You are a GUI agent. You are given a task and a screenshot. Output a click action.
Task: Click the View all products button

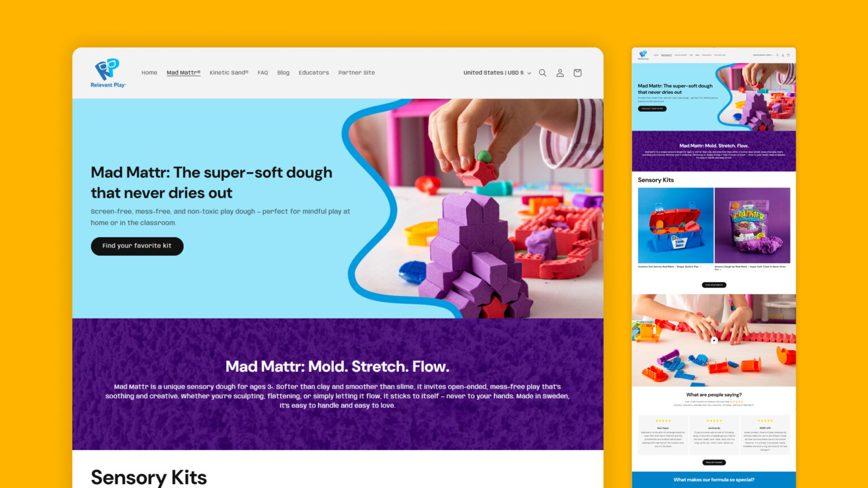714,285
